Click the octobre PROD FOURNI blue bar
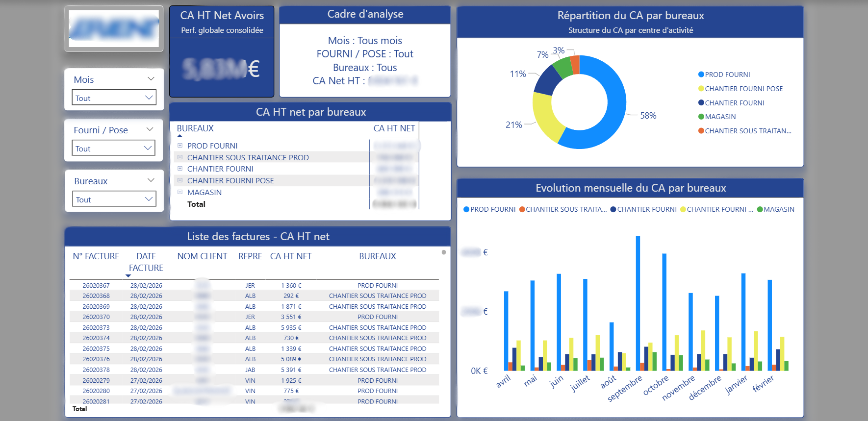Image resolution: width=868 pixels, height=421 pixels. click(x=664, y=312)
